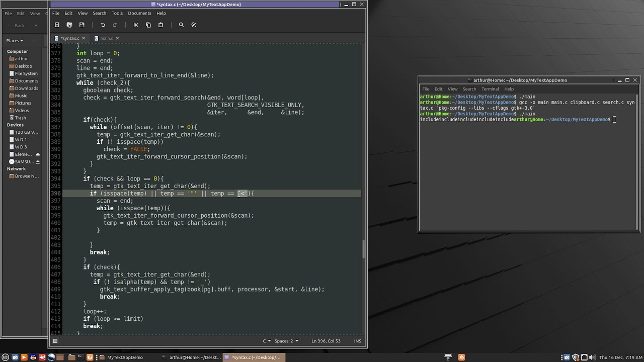Switch to arthur@Home terminal taskbar button
This screenshot has width=644, height=362.
click(190, 357)
